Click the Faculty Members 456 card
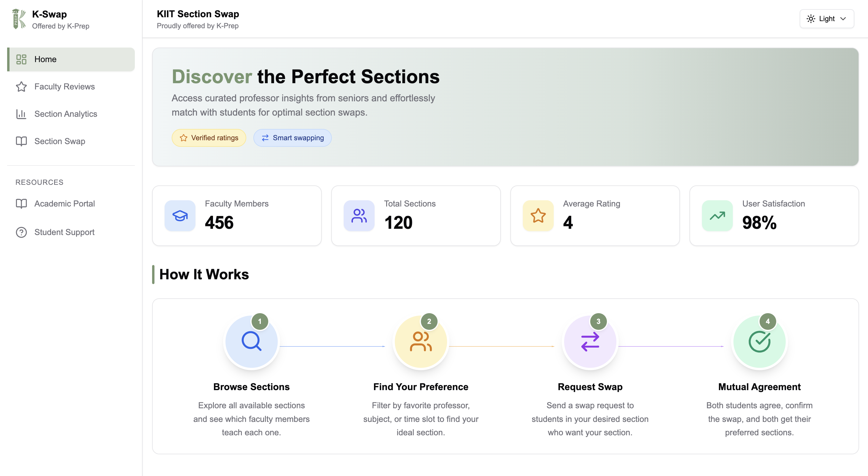 pos(237,216)
